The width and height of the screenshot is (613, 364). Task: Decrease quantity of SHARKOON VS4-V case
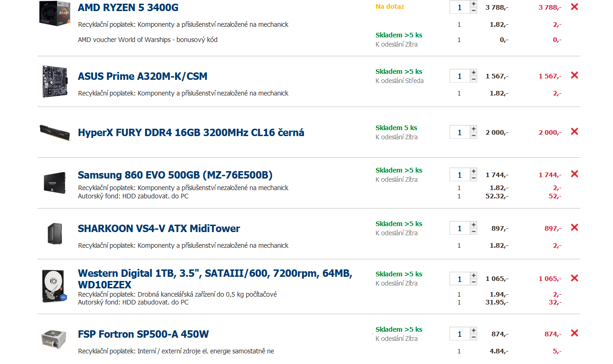click(x=473, y=232)
